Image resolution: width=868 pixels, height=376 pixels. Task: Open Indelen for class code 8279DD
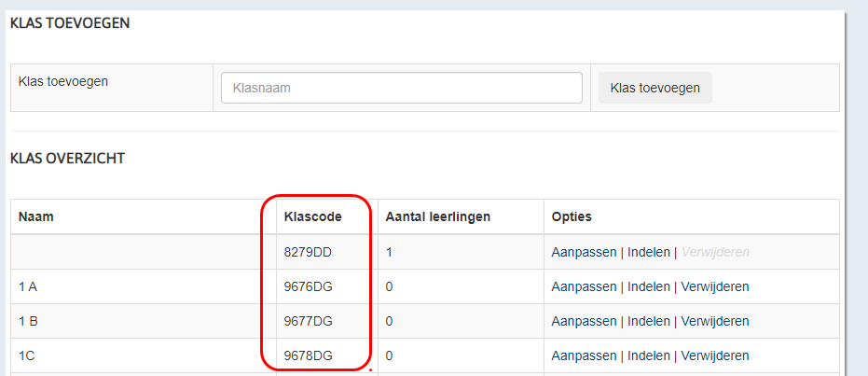(649, 252)
